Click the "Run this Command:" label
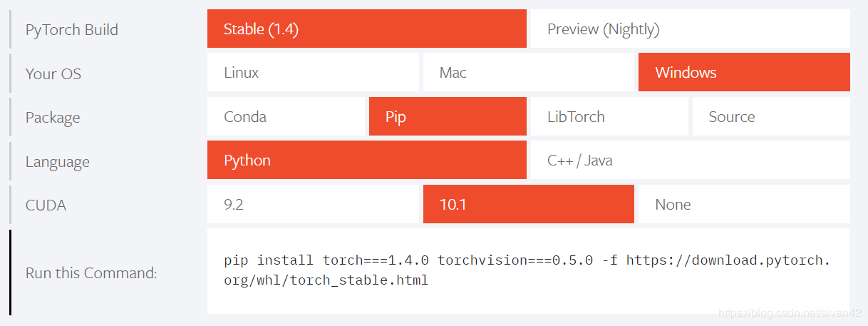Screen dimensions: 868x326 pyautogui.click(x=91, y=273)
